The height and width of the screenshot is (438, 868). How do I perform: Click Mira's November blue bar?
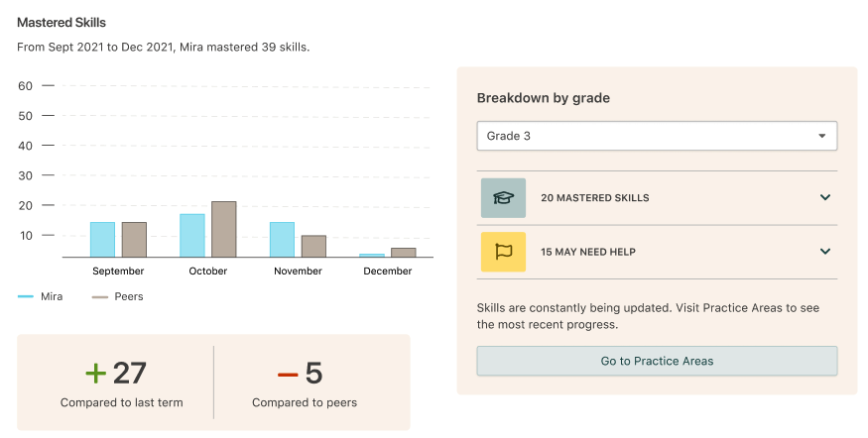[282, 240]
